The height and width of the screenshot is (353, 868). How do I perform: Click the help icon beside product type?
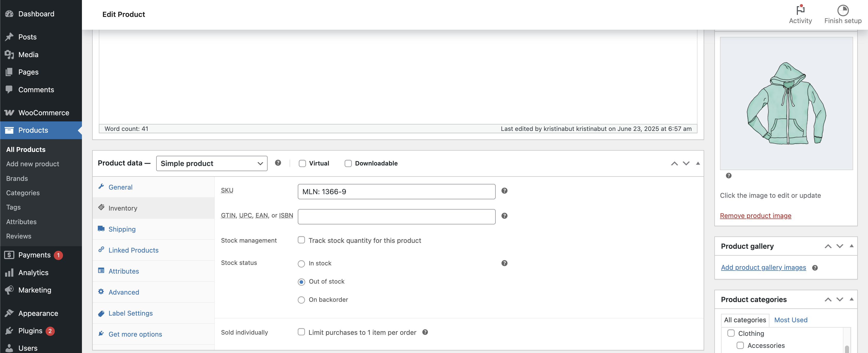[278, 163]
